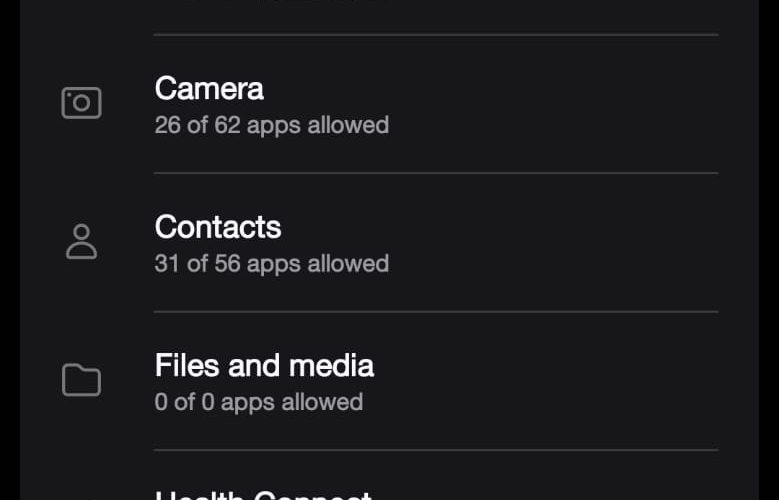Click the "0 of 0 apps allowed" text
This screenshot has height=500, width=779.
pyautogui.click(x=259, y=402)
